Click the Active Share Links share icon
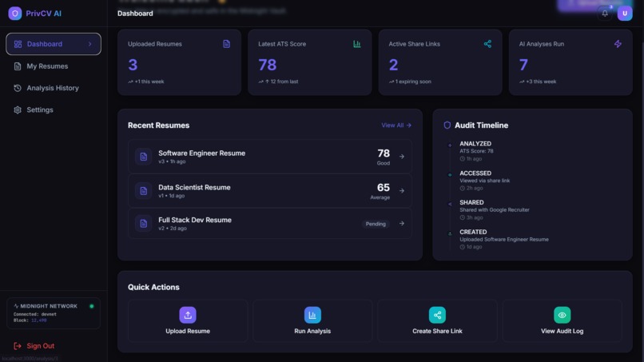This screenshot has width=644, height=362. (x=487, y=44)
